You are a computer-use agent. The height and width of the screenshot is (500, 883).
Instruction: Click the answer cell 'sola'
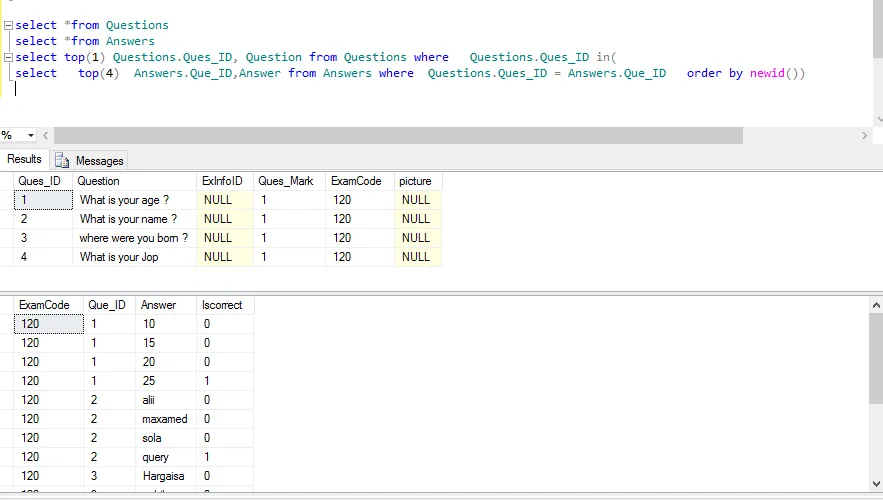[166, 438]
